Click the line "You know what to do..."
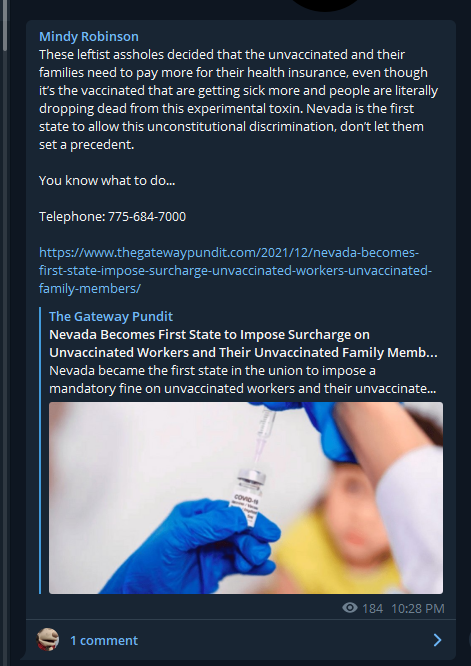471x666 pixels. [x=107, y=181]
